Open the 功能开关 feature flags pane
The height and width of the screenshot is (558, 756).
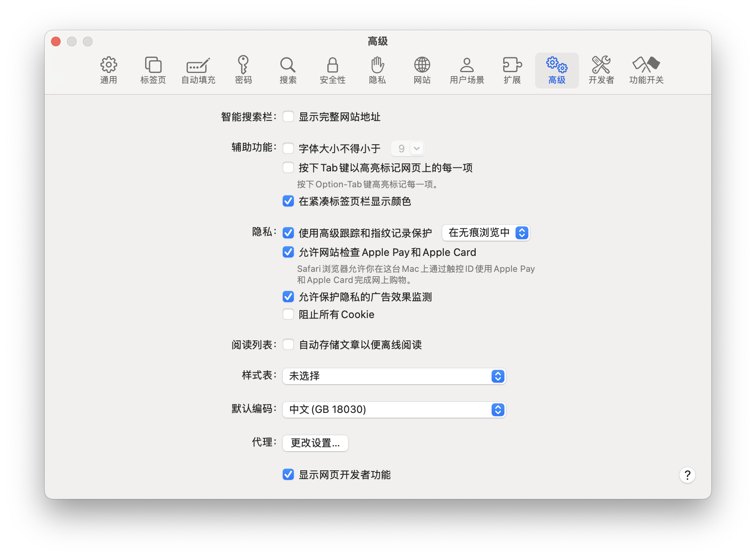(x=646, y=71)
